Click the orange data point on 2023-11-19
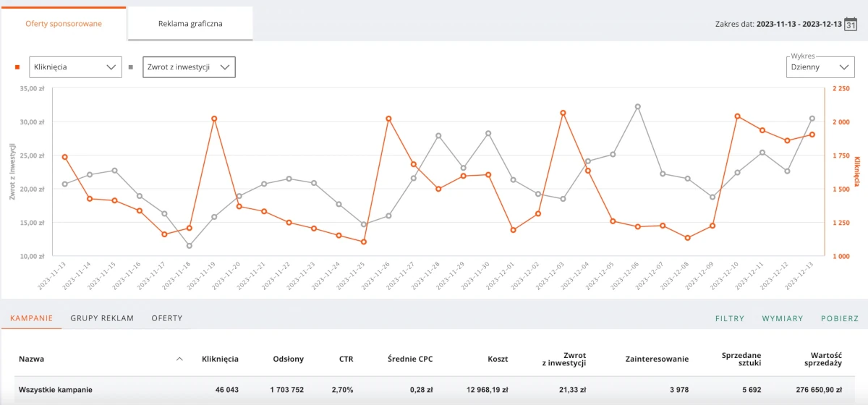This screenshot has height=405, width=868. pyautogui.click(x=215, y=119)
